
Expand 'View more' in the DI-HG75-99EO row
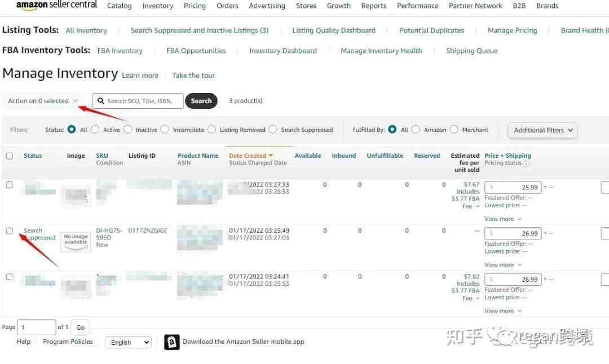(x=502, y=265)
